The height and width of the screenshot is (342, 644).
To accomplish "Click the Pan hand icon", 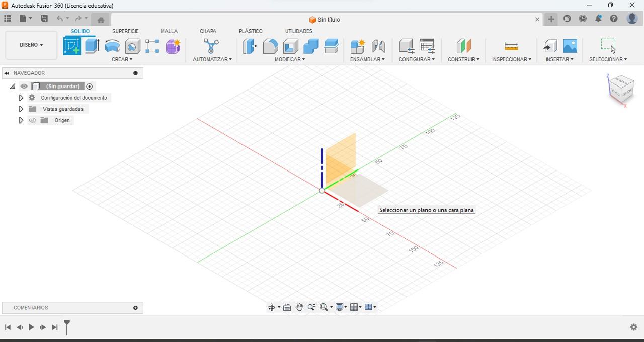I will coord(299,307).
